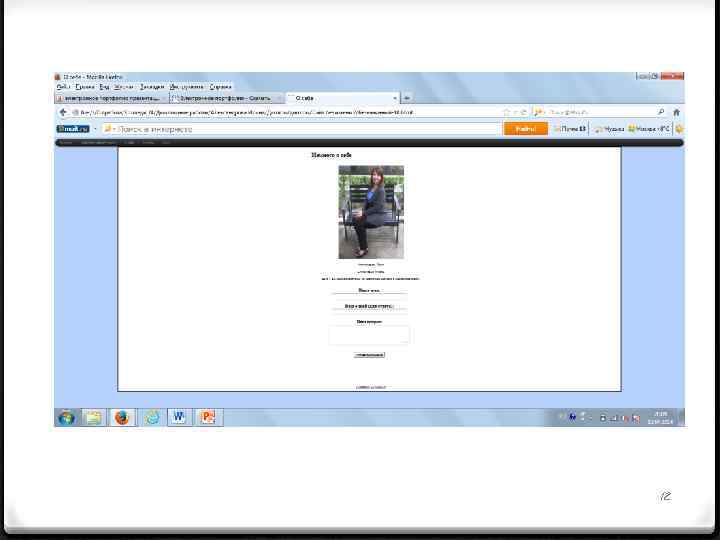Open the Вид menu
Viewport: 720px width, 540px height.
[x=104, y=86]
